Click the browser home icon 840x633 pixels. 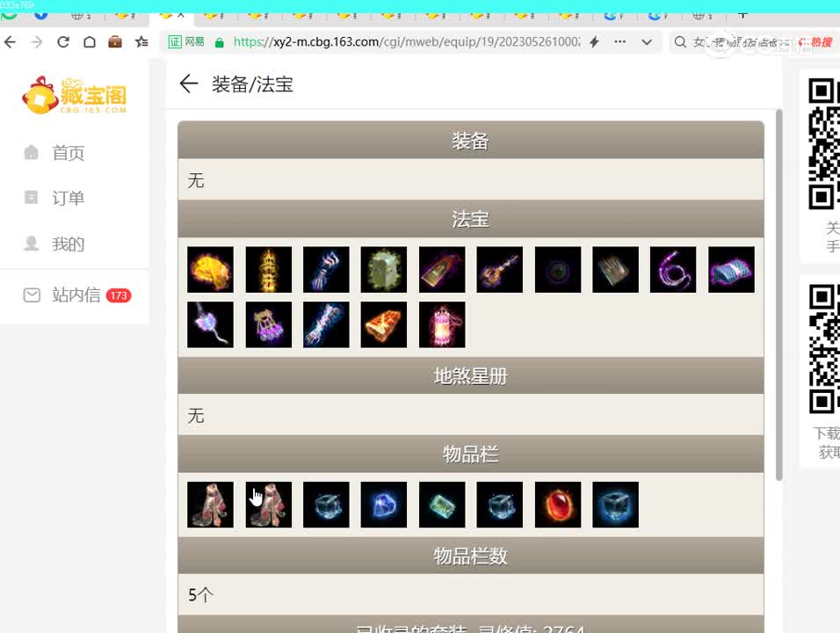tap(90, 41)
